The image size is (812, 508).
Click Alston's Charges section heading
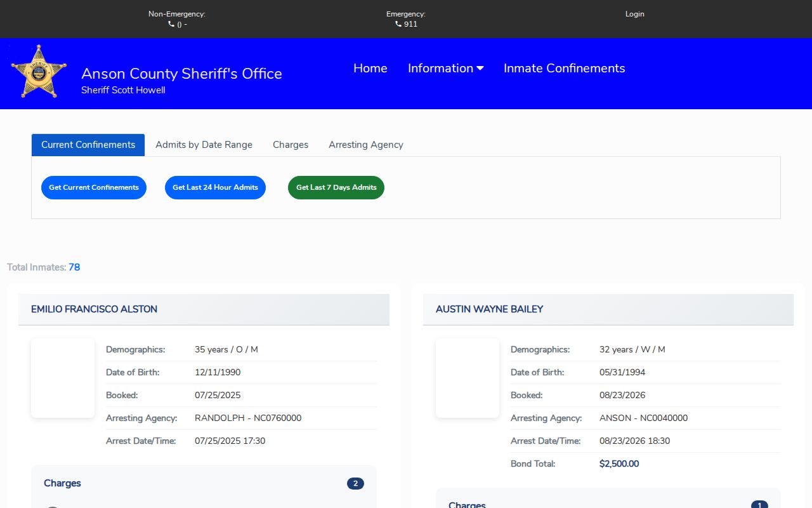[62, 483]
